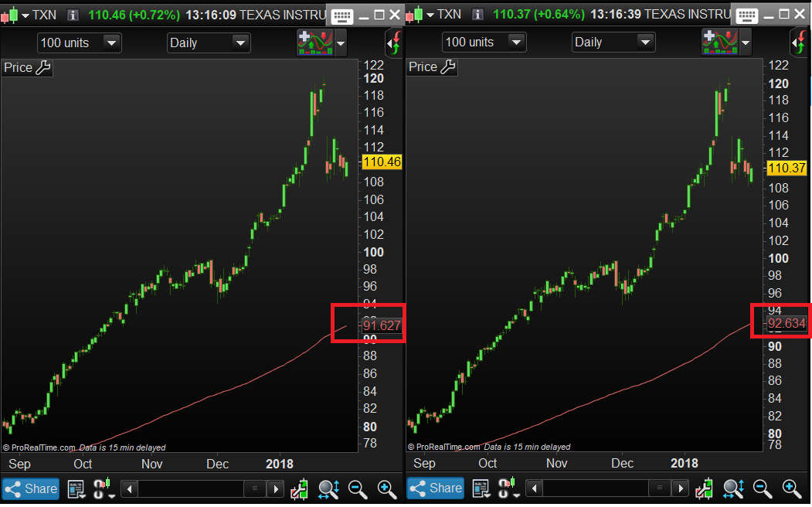Open the 100 units dropdown in right chart
This screenshot has width=812, height=507.
pyautogui.click(x=484, y=42)
